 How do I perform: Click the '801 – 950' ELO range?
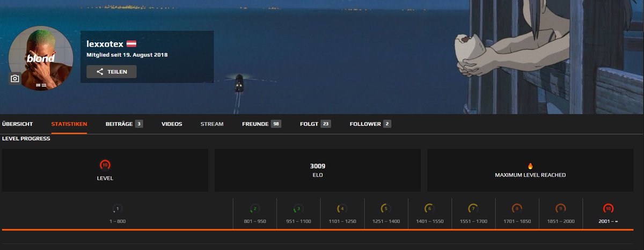(x=255, y=221)
